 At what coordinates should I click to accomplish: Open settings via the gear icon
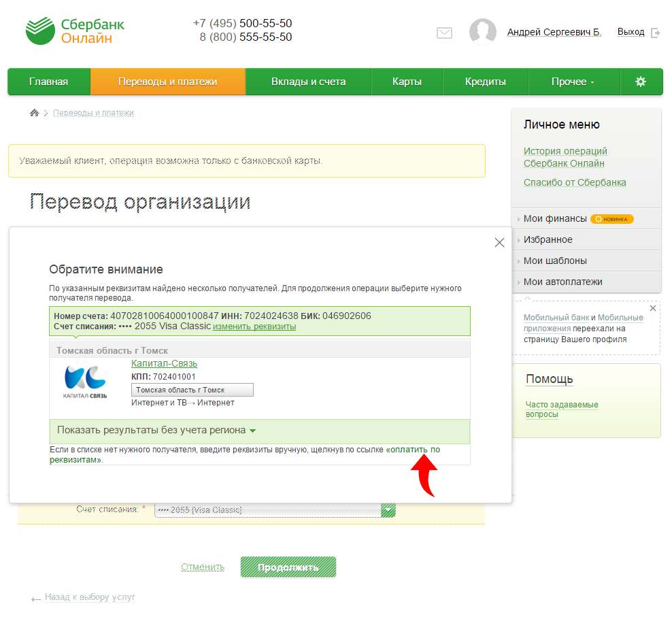[x=641, y=82]
